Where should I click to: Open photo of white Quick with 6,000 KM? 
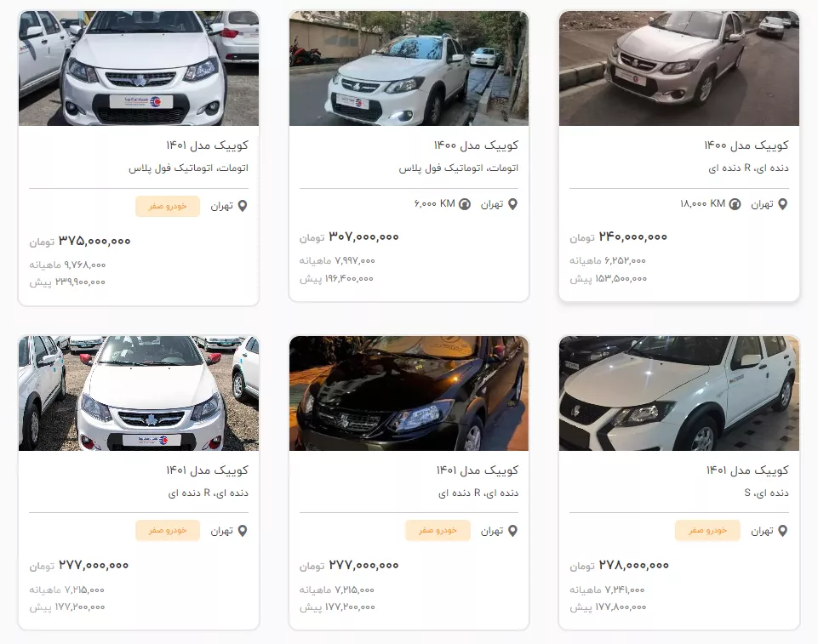(409, 68)
